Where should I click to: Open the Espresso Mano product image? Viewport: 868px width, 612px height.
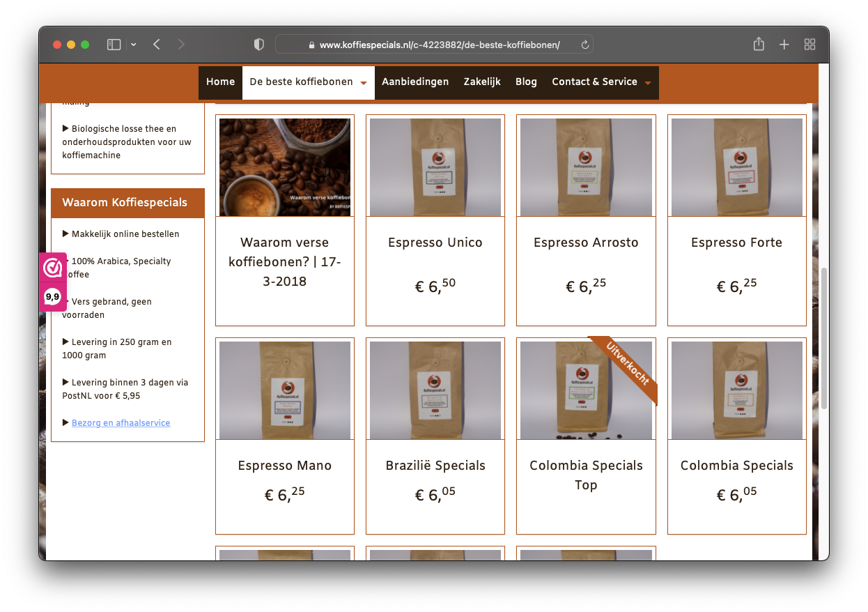pyautogui.click(x=285, y=390)
